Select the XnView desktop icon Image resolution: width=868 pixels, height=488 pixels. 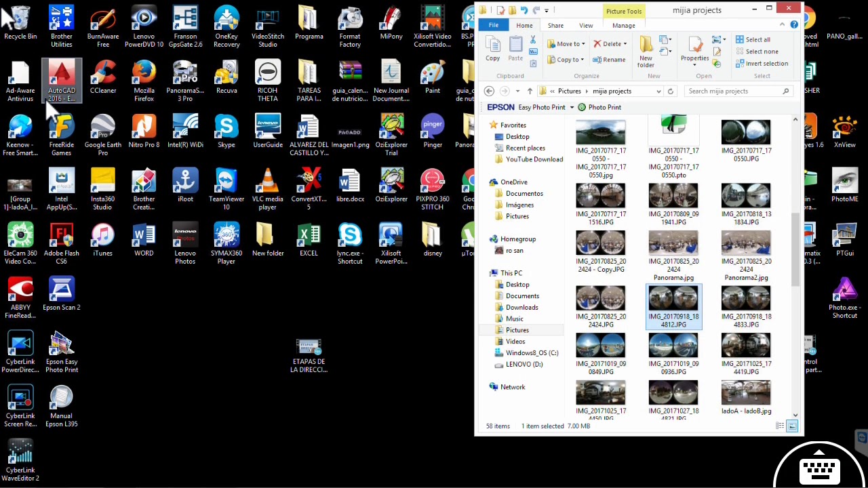[x=845, y=131]
